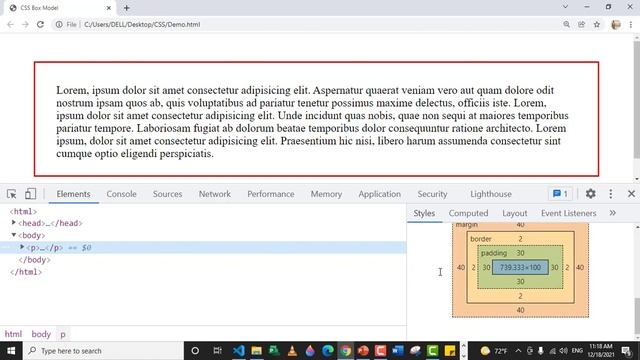640x360 pixels.
Task: Open the Memory tab
Action: pyautogui.click(x=326, y=194)
